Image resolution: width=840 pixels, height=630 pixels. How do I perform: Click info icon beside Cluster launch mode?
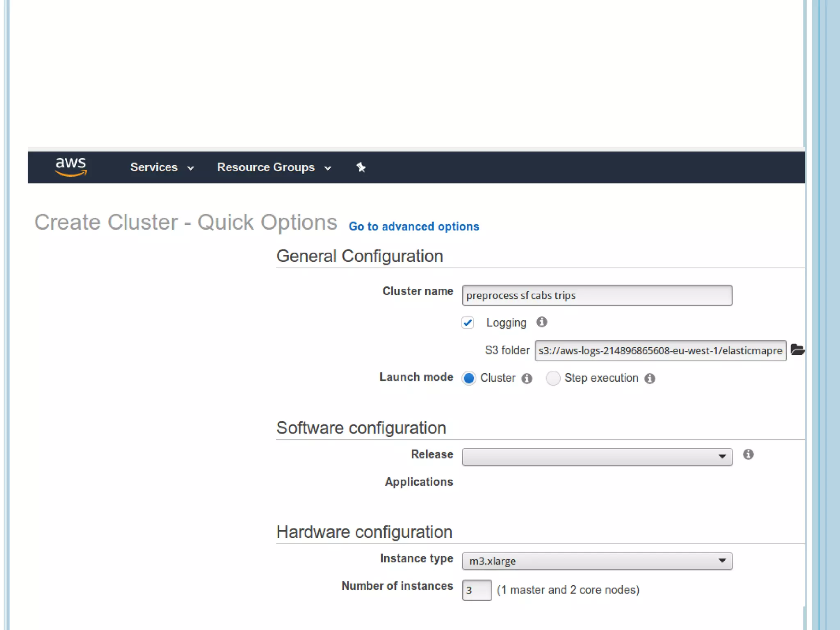[527, 378]
